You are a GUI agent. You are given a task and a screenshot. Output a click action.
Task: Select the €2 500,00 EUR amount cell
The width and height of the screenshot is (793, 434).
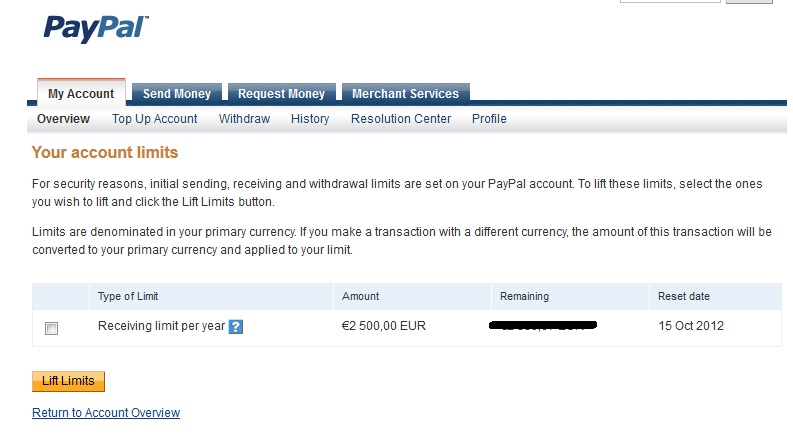coord(382,326)
